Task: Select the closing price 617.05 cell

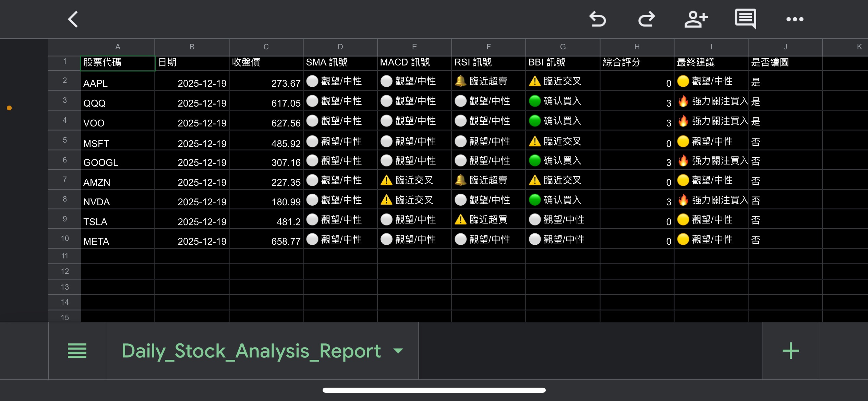Action: point(266,101)
